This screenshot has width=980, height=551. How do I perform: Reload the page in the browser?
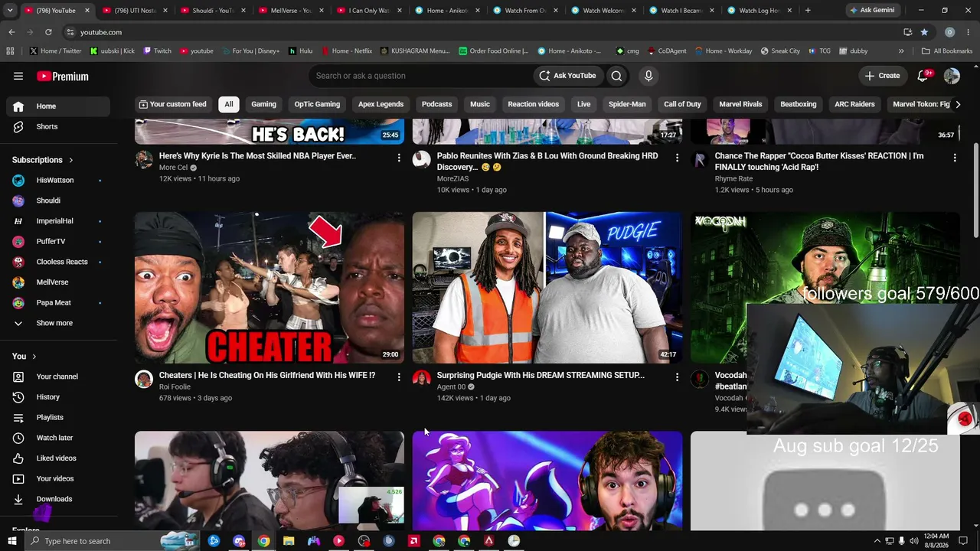click(48, 32)
